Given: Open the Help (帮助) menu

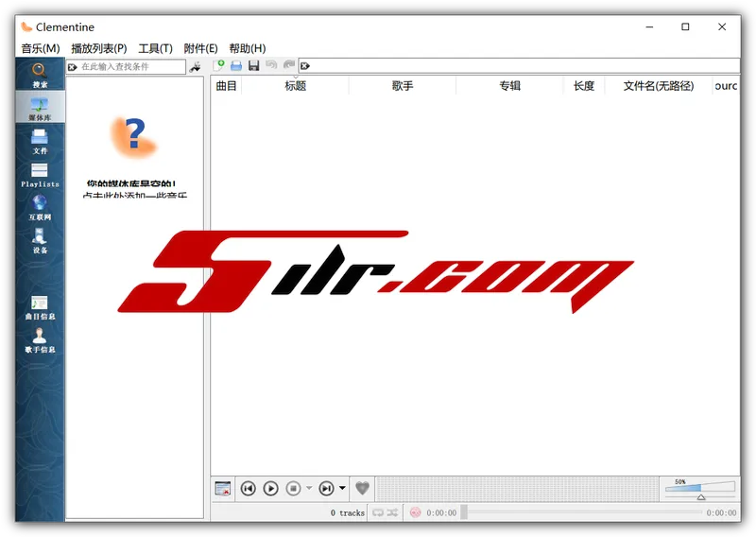Looking at the screenshot, I should pyautogui.click(x=248, y=48).
